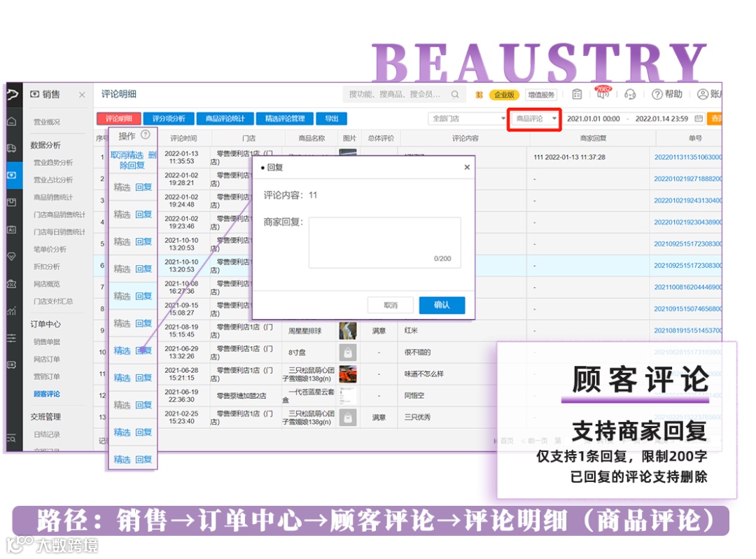Open 销售单据 in the side menu
This screenshot has width=756, height=559.
coord(47,341)
